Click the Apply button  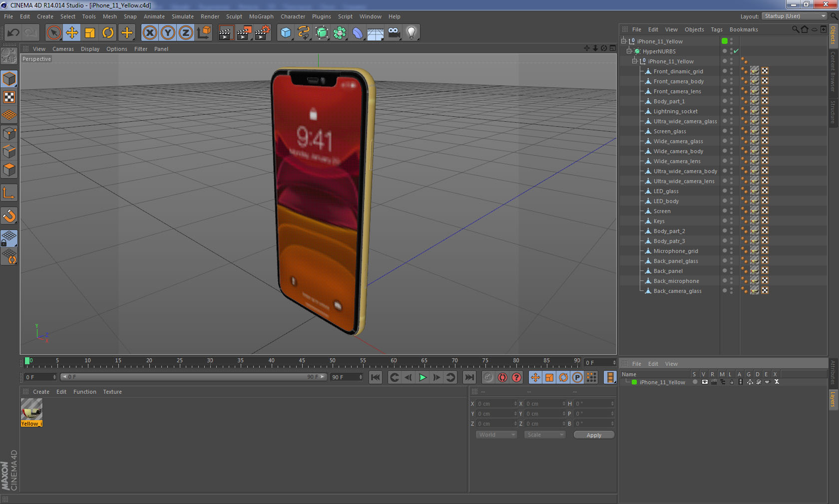pos(594,435)
